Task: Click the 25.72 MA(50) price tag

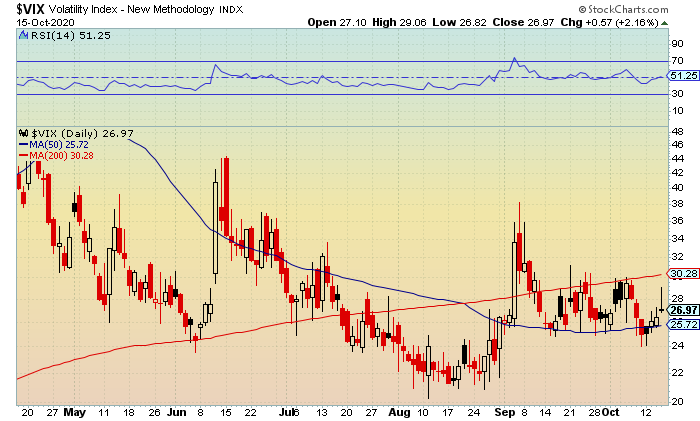Action: click(x=684, y=325)
